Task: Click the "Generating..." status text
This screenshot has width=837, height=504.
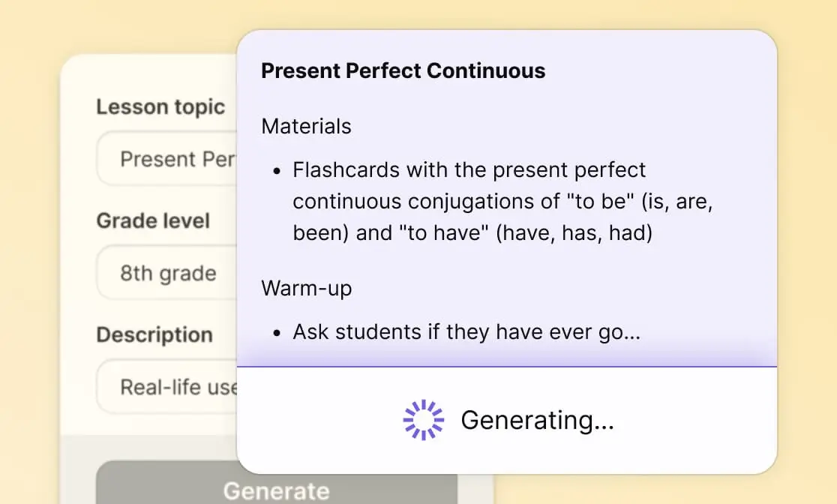Action: pyautogui.click(x=537, y=420)
